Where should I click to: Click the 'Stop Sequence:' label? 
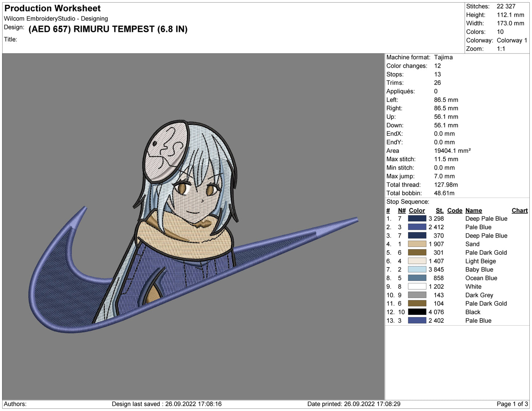click(408, 202)
